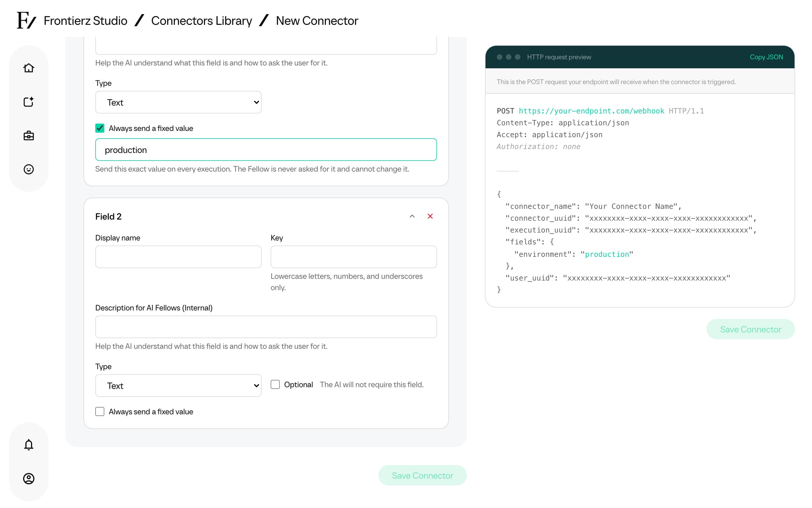Image resolution: width=812 pixels, height=508 pixels.
Task: Collapse Field 2 with the chevron
Action: coord(412,216)
